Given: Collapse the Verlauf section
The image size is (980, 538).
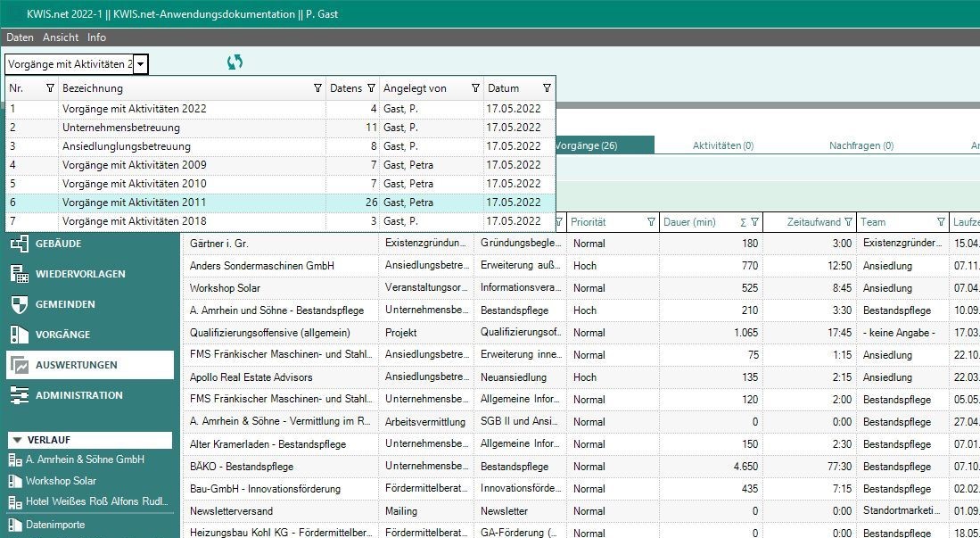Looking at the screenshot, I should [x=17, y=441].
